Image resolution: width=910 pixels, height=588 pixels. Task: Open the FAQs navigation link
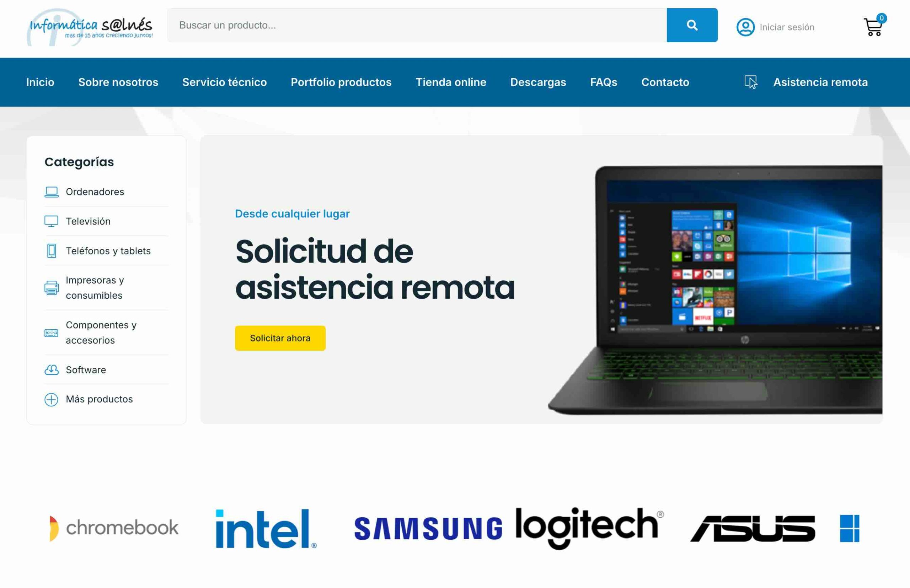[x=604, y=82]
